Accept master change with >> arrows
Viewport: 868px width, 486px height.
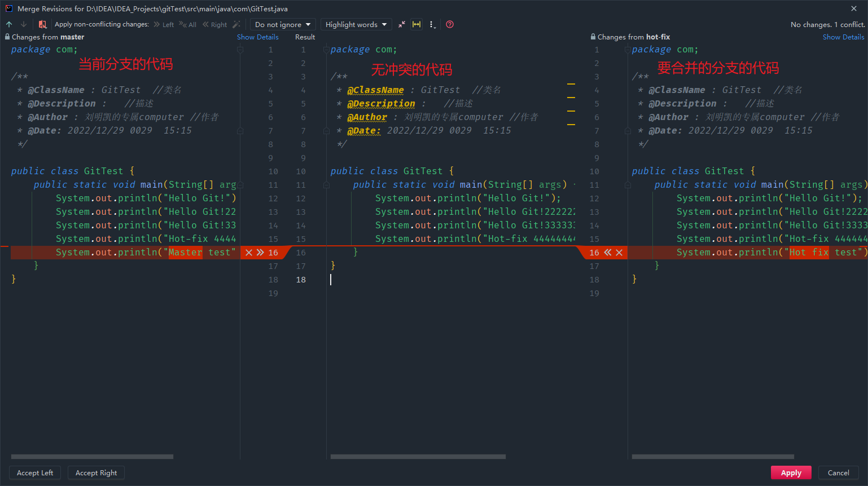click(260, 253)
